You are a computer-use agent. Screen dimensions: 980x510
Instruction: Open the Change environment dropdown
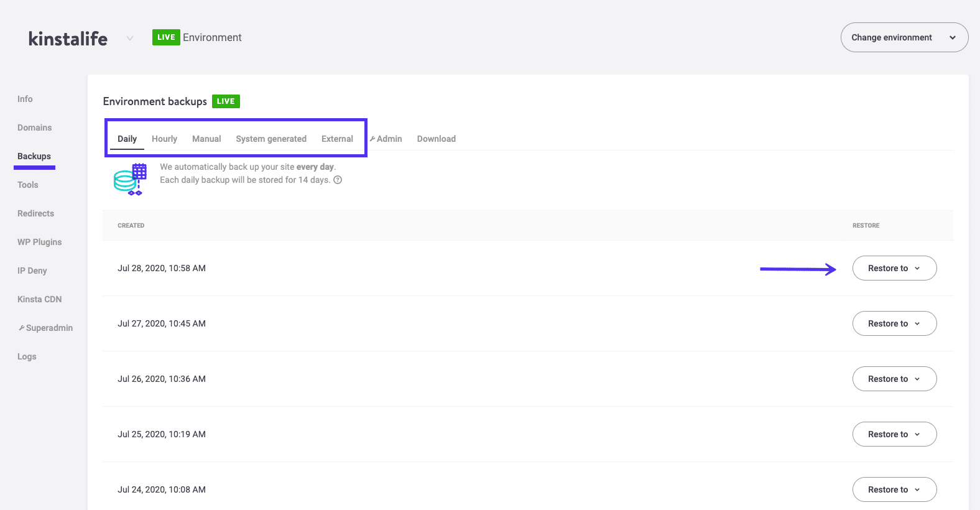tap(904, 37)
